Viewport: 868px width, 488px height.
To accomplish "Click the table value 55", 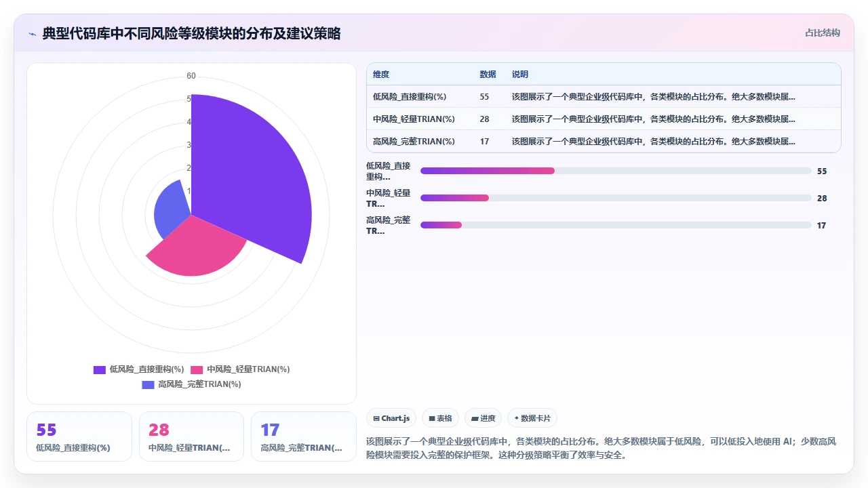I will tap(484, 97).
